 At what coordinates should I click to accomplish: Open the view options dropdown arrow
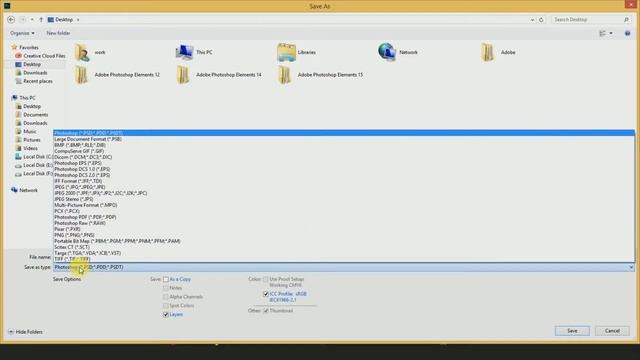(x=611, y=33)
